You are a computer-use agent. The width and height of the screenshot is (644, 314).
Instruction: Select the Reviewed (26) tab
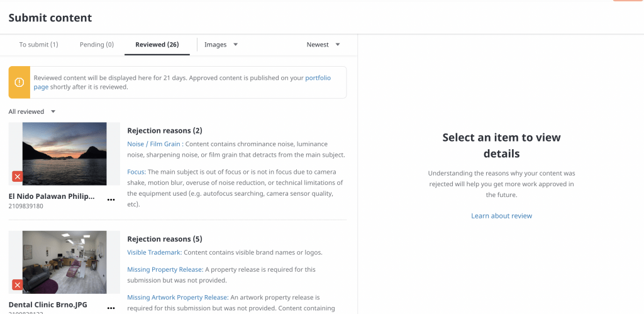point(157,45)
